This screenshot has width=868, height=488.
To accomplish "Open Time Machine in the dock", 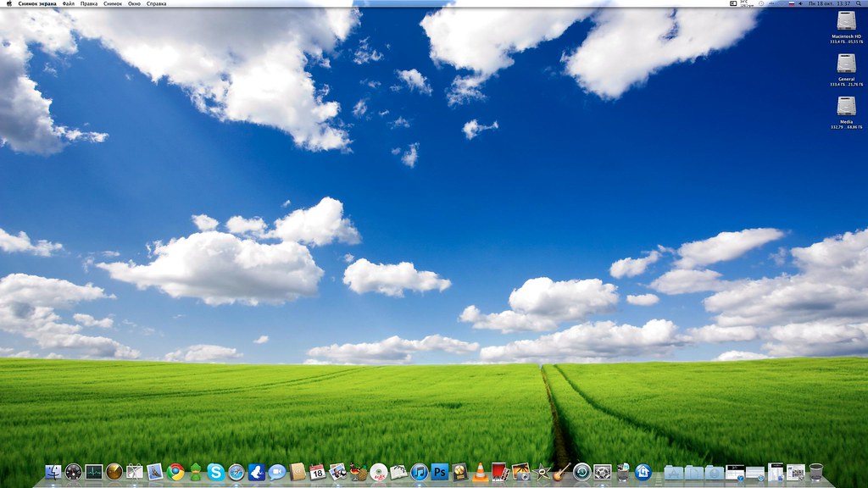I will click(x=581, y=472).
